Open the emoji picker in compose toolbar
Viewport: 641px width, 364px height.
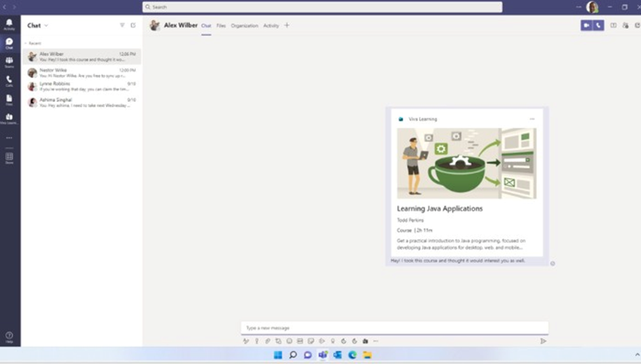289,341
